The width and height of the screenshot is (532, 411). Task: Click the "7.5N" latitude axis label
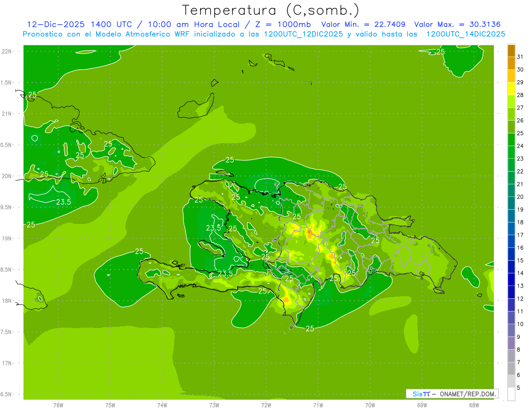click(x=6, y=332)
